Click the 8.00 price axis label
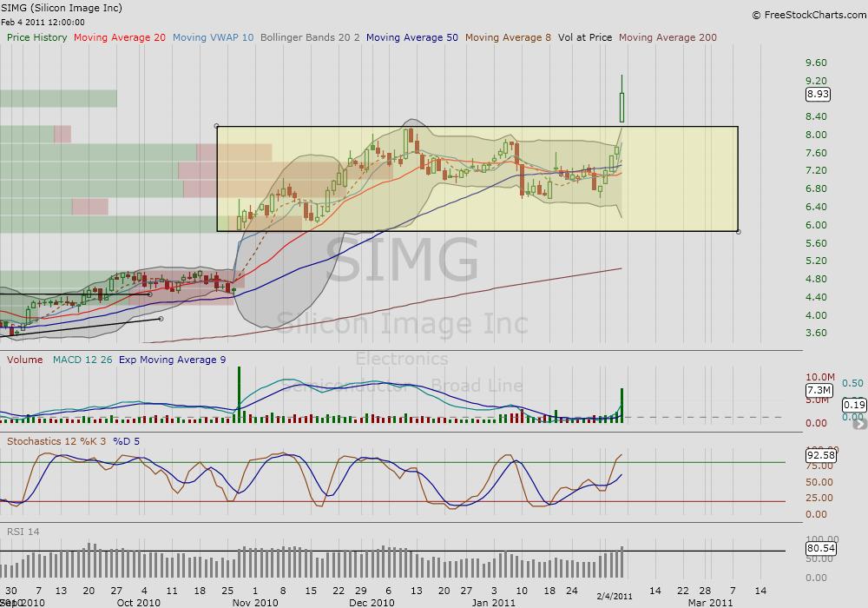 point(816,135)
